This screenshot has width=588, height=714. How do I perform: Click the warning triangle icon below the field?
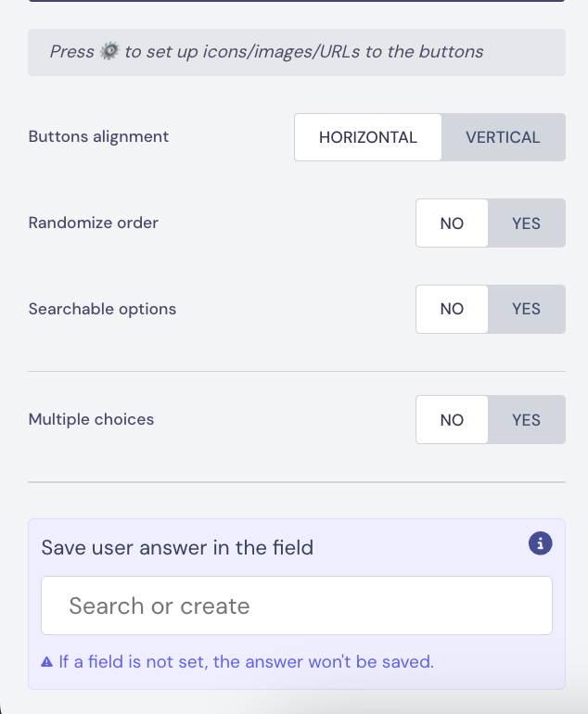tap(47, 662)
